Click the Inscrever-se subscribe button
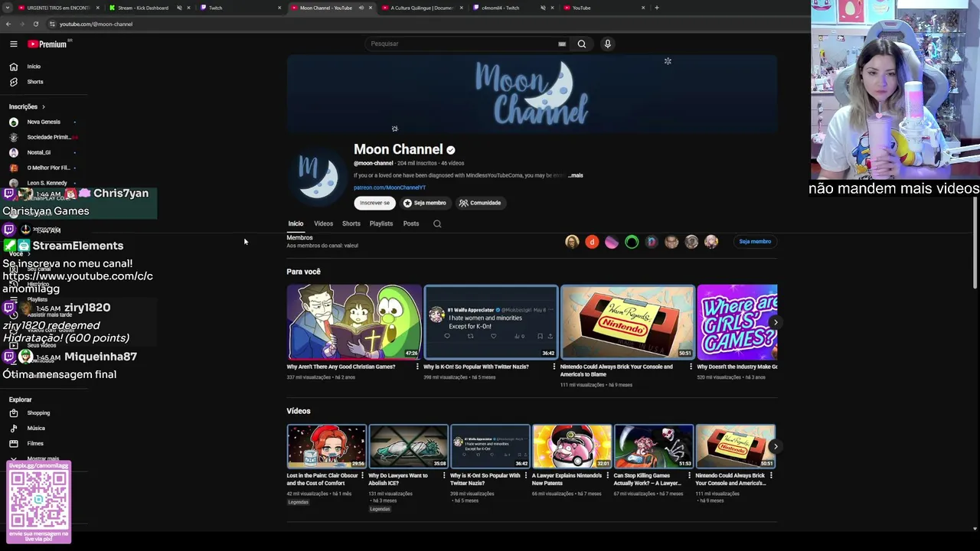980x551 pixels. click(374, 203)
